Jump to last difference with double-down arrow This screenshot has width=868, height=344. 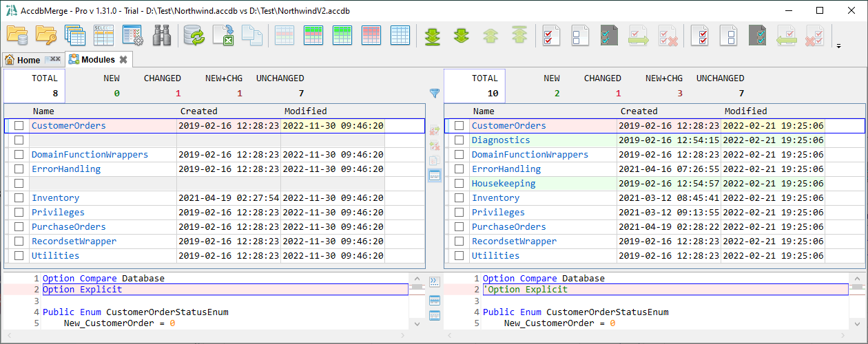[x=432, y=35]
